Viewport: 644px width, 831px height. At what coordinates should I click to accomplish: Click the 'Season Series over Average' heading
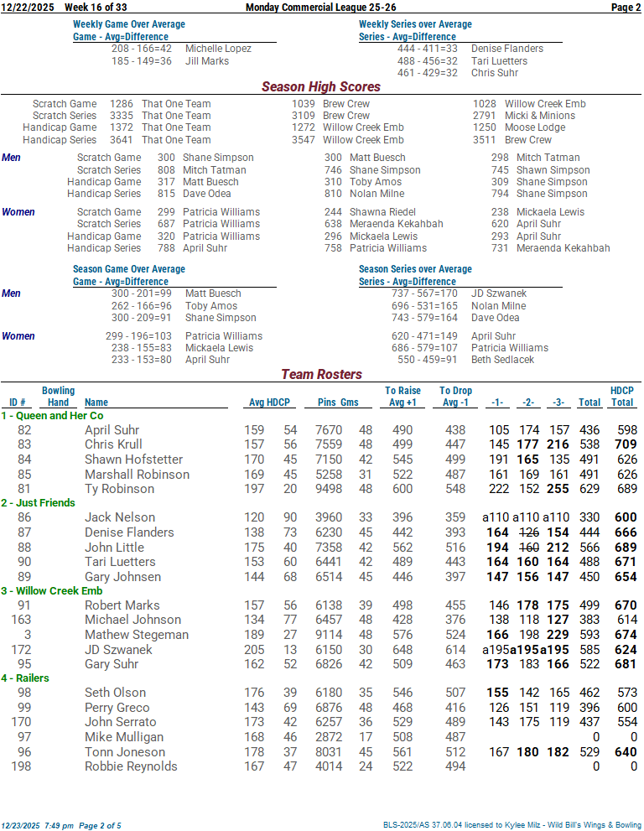pyautogui.click(x=415, y=269)
